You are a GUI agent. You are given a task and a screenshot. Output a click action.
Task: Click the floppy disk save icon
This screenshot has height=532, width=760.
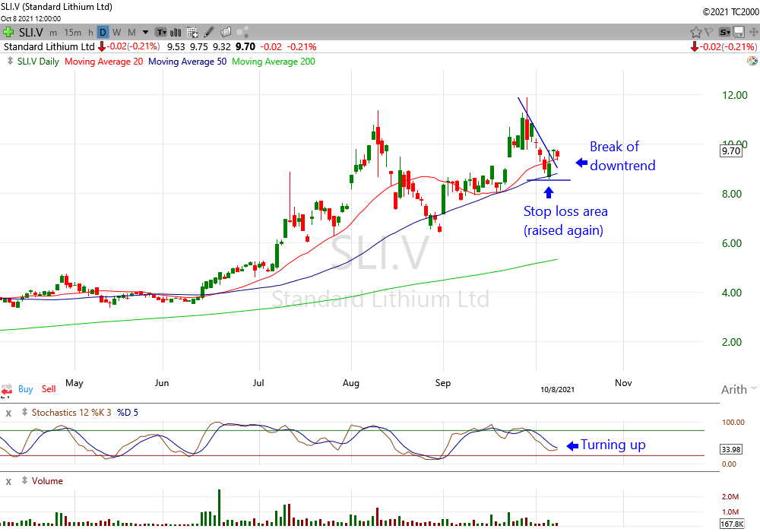[x=739, y=33]
